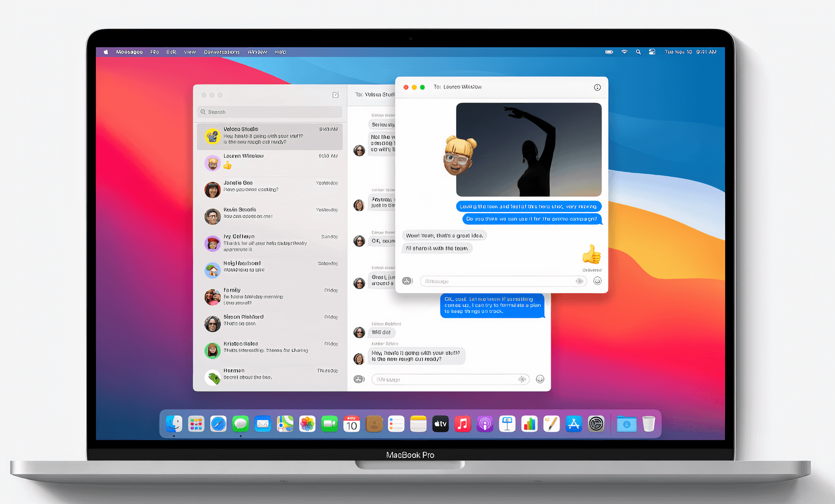Open the File menu
The width and height of the screenshot is (835, 504).
[155, 52]
